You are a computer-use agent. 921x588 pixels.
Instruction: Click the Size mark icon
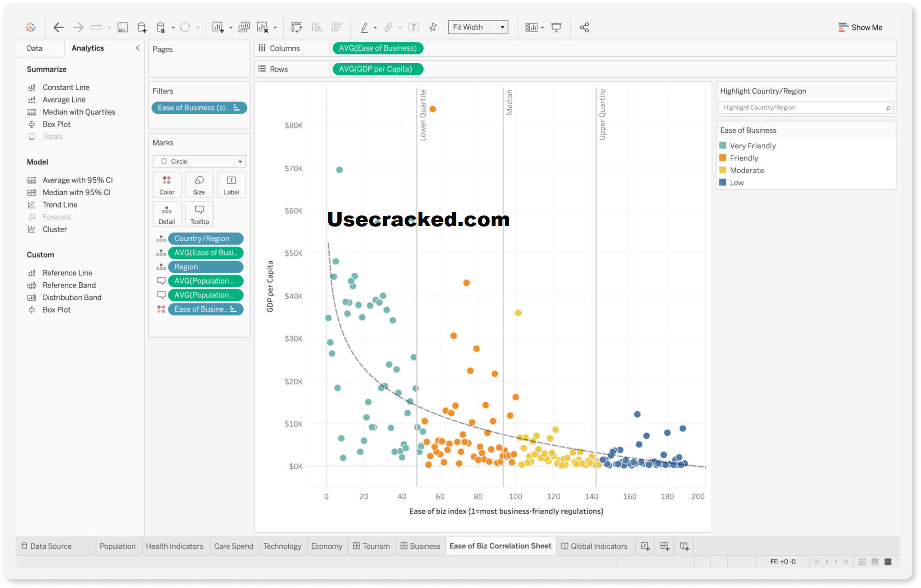click(x=199, y=185)
